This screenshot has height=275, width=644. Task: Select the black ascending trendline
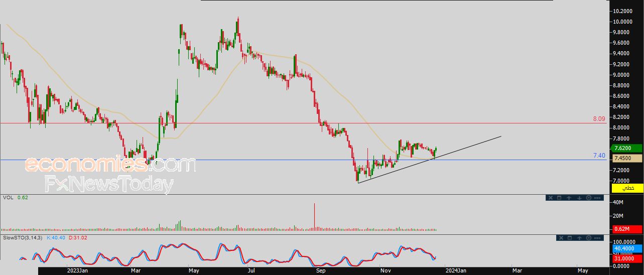click(x=429, y=159)
